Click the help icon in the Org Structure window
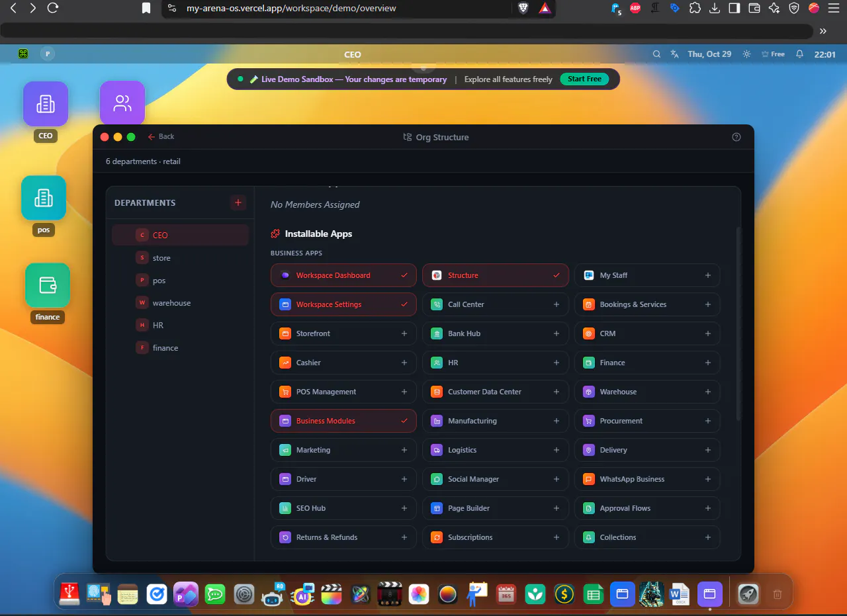 coord(736,137)
